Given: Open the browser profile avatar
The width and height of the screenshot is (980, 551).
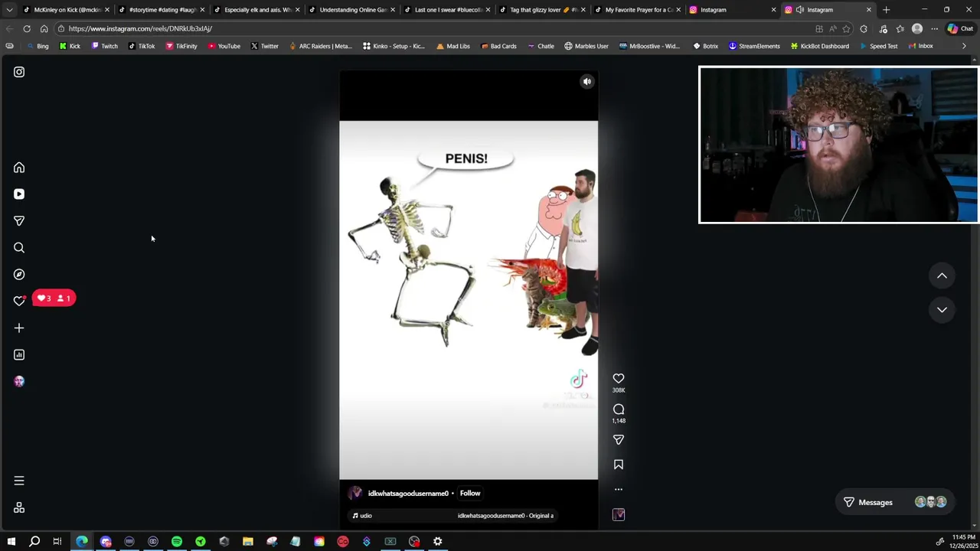Looking at the screenshot, I should coord(917,29).
